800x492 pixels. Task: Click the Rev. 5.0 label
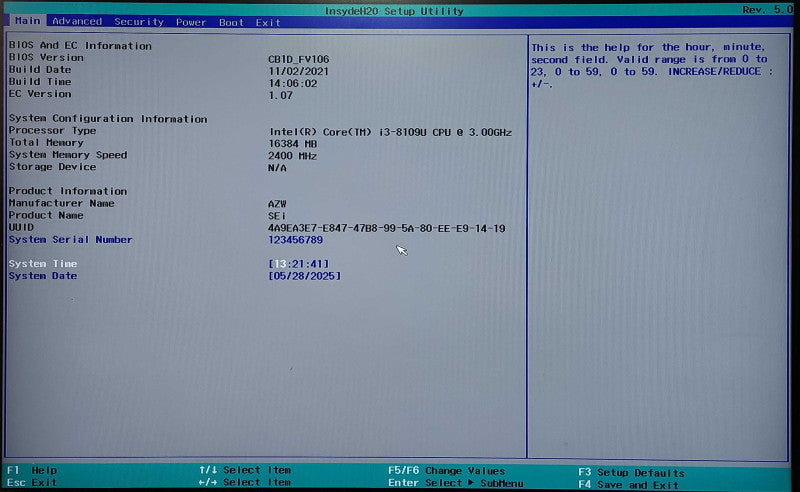click(767, 10)
